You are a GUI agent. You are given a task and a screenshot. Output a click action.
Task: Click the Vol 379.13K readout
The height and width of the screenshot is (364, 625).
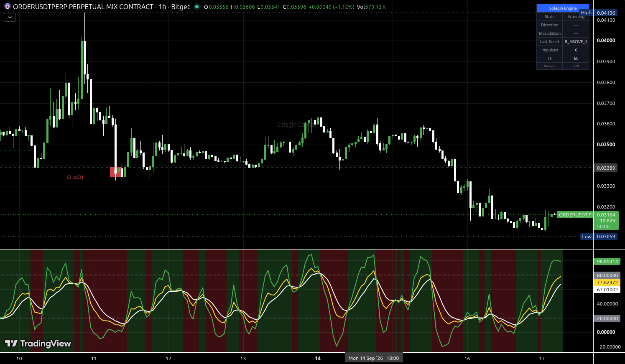371,7
